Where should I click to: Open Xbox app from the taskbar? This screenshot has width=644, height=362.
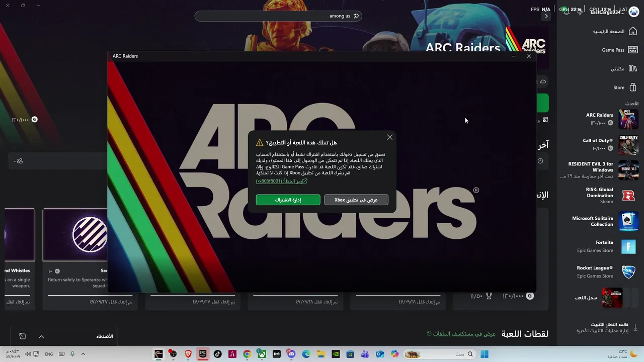(262, 354)
